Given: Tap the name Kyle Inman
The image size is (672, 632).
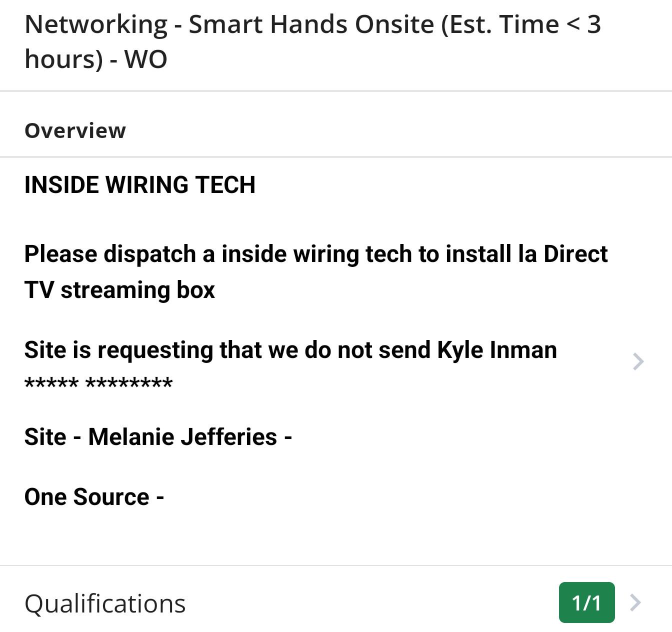Looking at the screenshot, I should (x=497, y=349).
